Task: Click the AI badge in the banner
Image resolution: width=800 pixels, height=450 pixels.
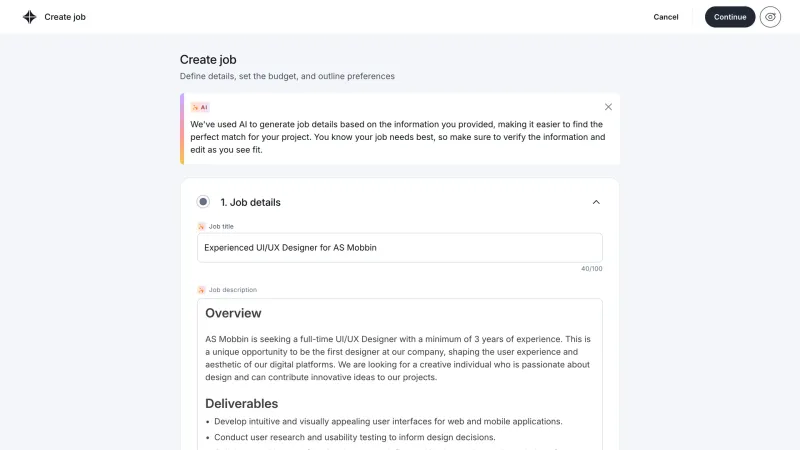Action: click(200, 107)
